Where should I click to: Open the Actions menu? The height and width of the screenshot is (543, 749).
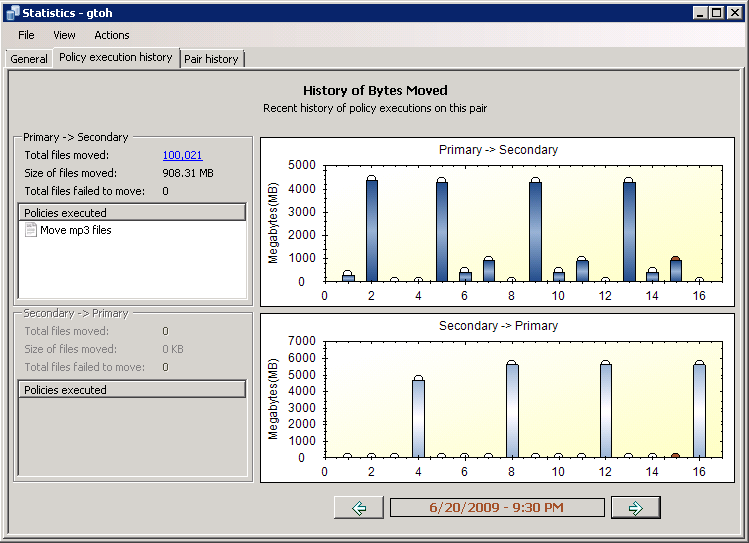112,35
